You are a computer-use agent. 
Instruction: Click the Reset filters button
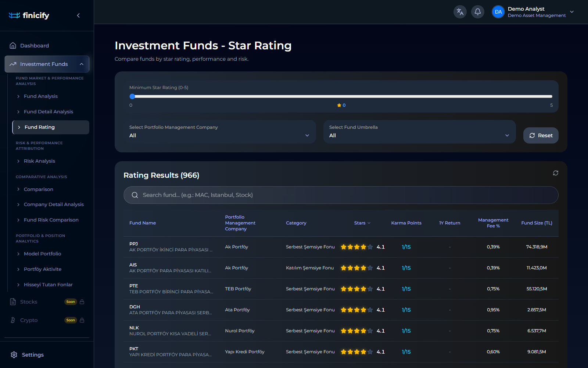[541, 135]
